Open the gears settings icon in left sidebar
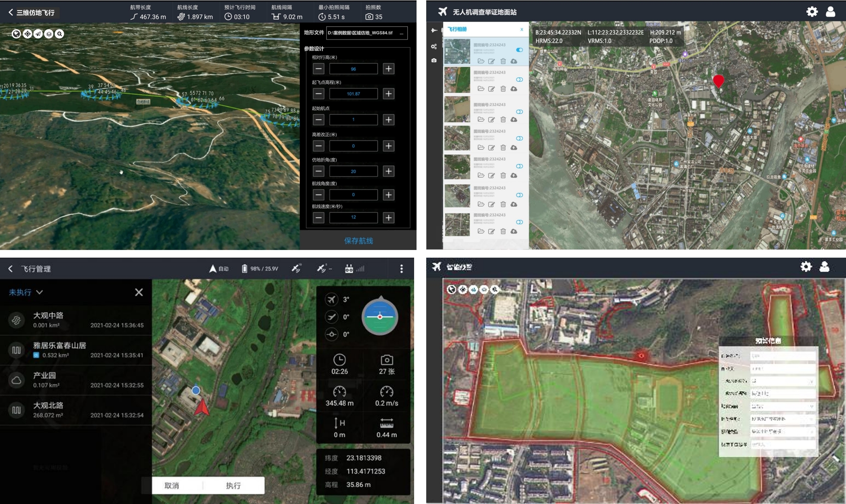 [x=434, y=46]
